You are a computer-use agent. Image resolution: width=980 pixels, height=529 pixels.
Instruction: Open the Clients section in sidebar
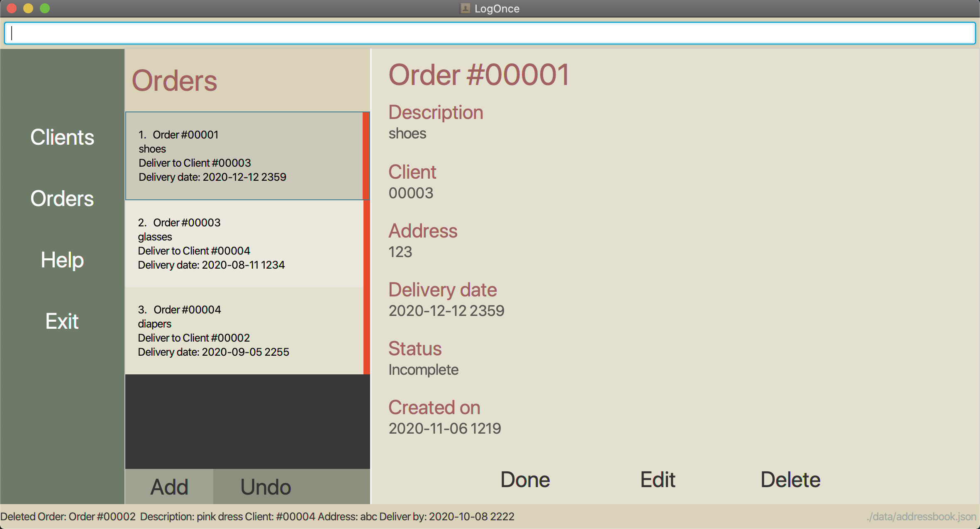coord(62,137)
